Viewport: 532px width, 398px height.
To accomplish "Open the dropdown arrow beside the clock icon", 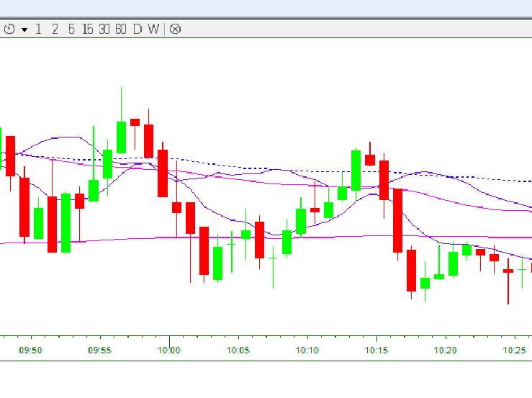I will (x=24, y=30).
